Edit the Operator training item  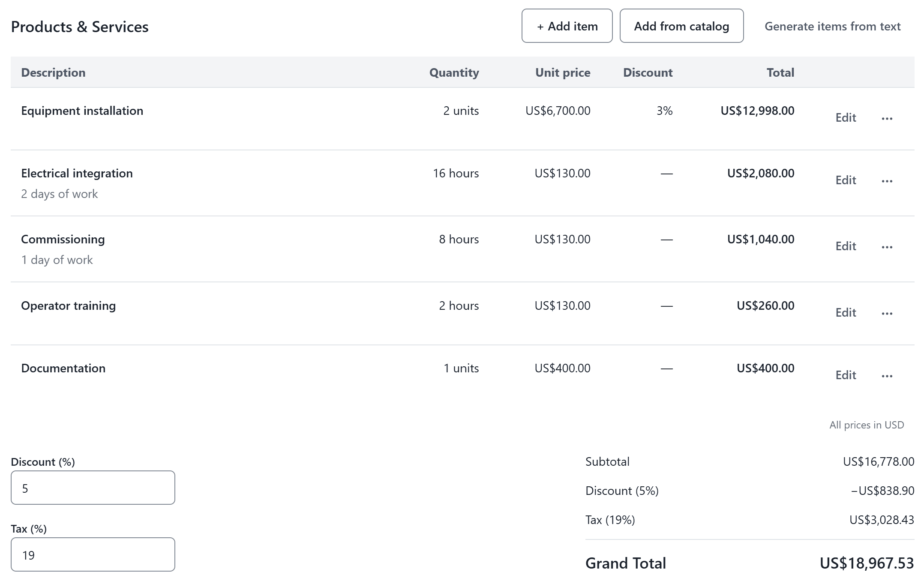pos(846,313)
